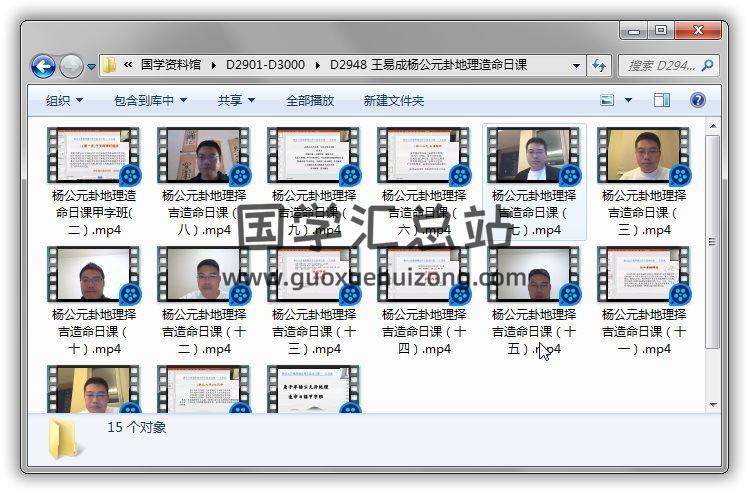This screenshot has height=494, width=749.
Task: Open the recent pages dropdown arrow
Action: (91, 67)
